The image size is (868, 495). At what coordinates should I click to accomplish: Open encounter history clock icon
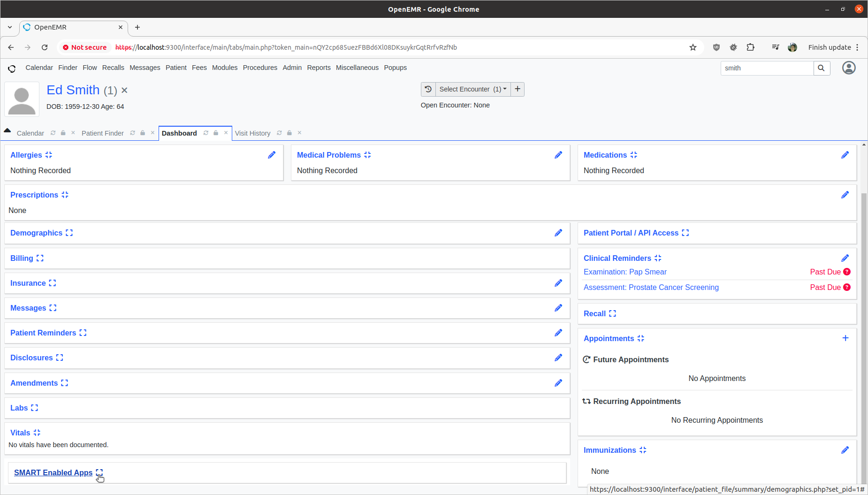(428, 89)
